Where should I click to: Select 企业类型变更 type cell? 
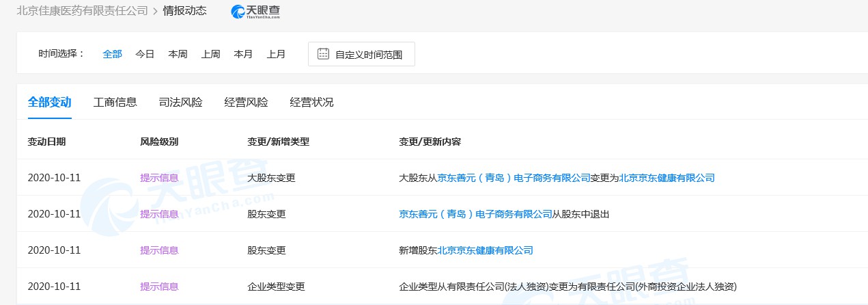click(276, 287)
